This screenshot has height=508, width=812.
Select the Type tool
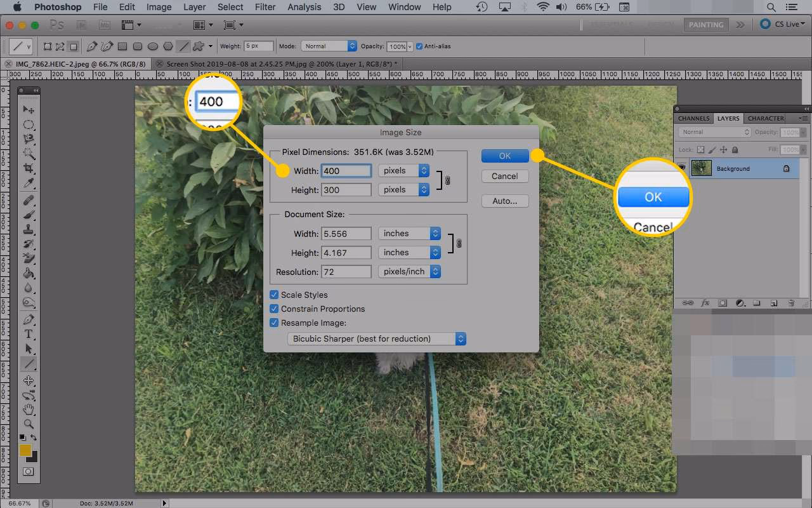pos(29,335)
